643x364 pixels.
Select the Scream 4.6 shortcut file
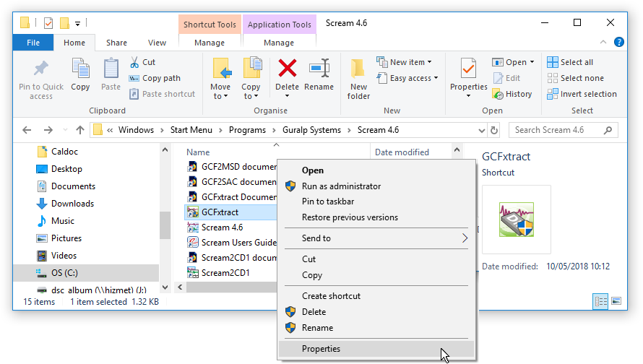coord(215,227)
